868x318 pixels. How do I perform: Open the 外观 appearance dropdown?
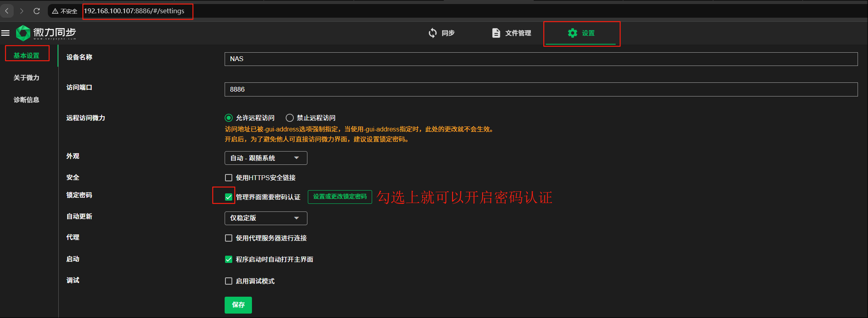pos(266,158)
